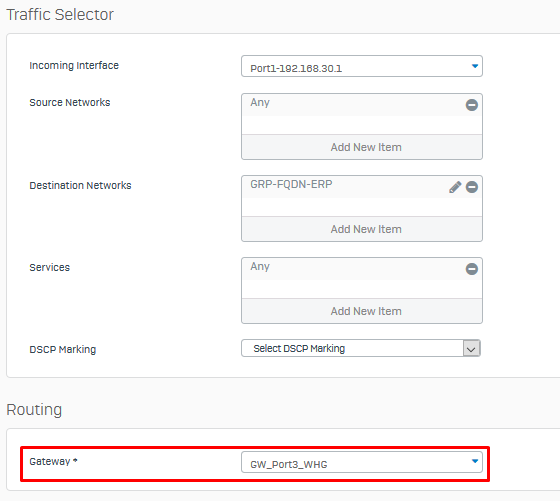Edit the GRP-FQDN-ERP destination entry
This screenshot has width=560, height=501.
(455, 187)
